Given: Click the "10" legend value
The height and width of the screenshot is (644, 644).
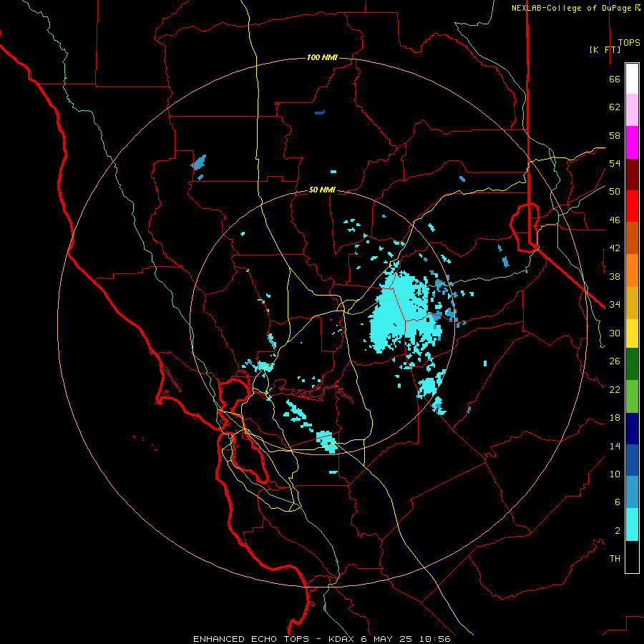Looking at the screenshot, I should click(615, 474).
